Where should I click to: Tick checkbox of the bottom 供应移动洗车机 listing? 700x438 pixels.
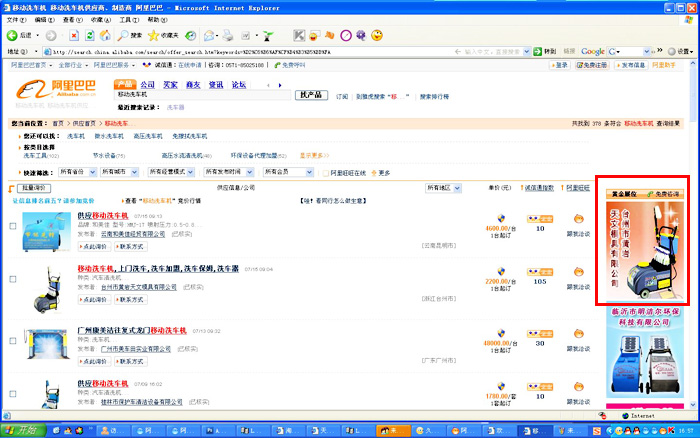[x=13, y=394]
